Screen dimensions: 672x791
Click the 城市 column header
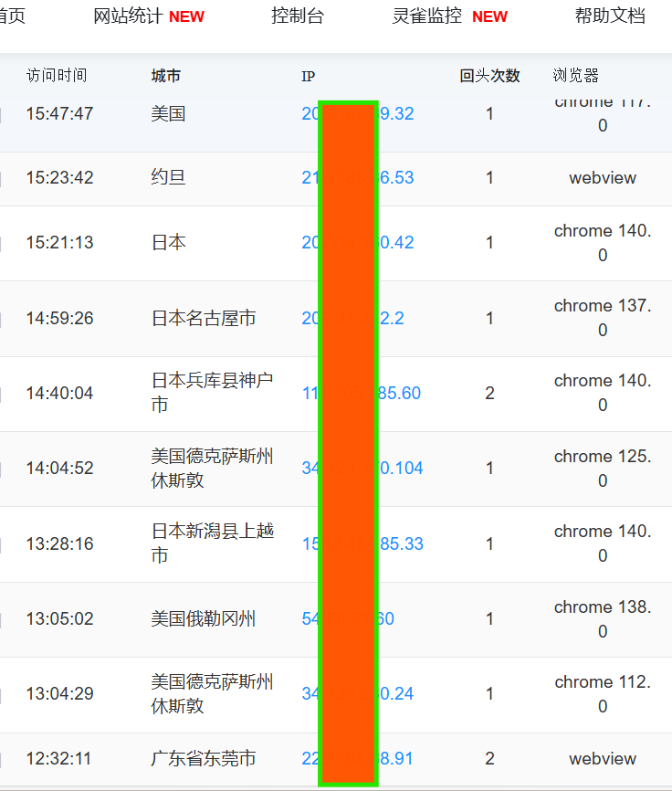pos(165,76)
